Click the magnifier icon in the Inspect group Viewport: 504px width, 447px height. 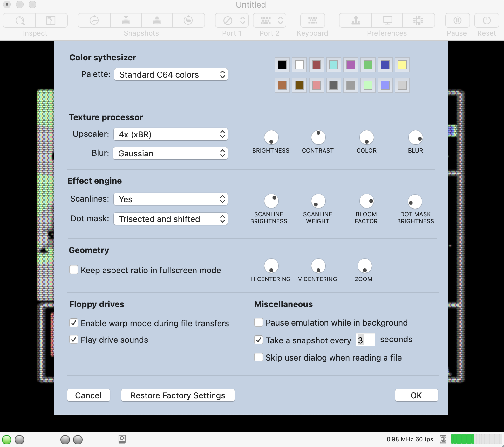(20, 21)
